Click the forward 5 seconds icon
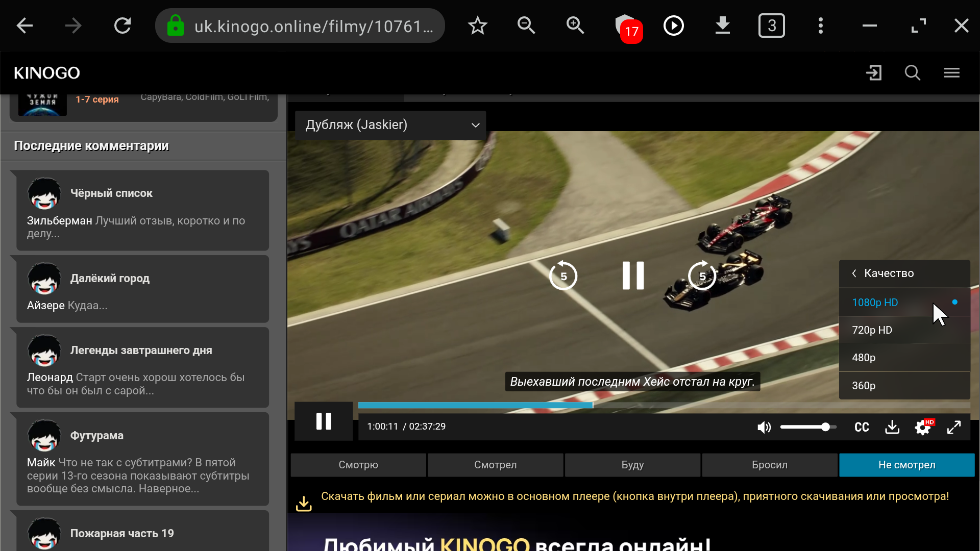The width and height of the screenshot is (980, 551). [x=702, y=275]
